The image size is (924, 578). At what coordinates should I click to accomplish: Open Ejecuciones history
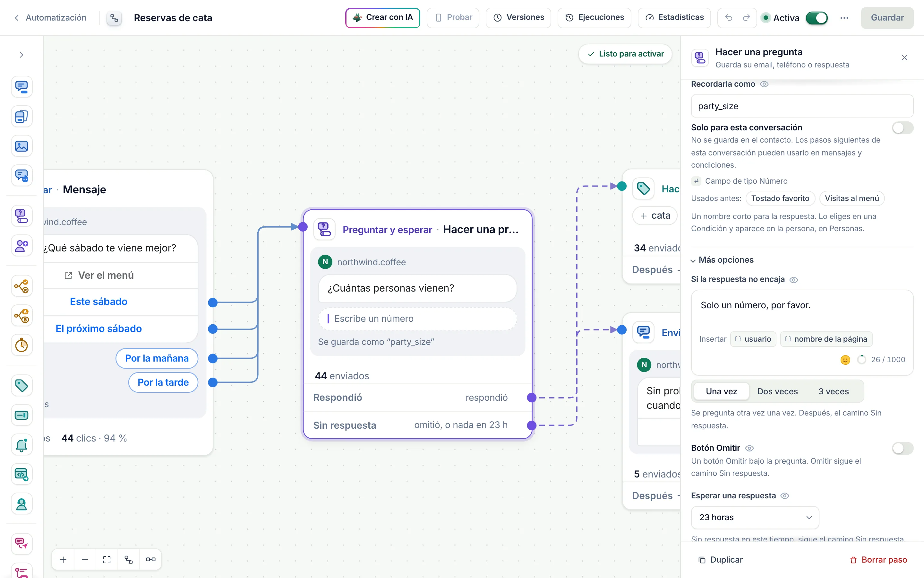click(x=594, y=18)
